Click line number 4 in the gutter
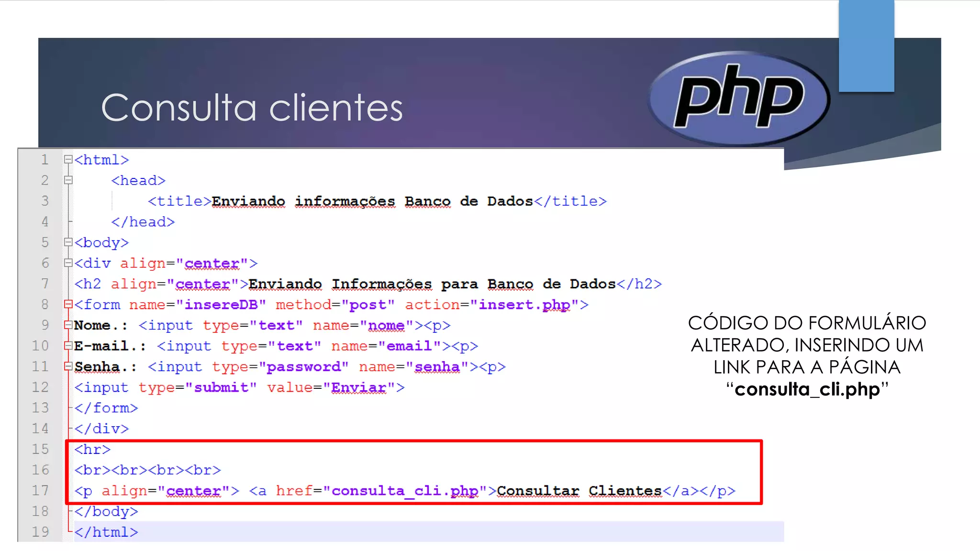980x551 pixels. 45,221
